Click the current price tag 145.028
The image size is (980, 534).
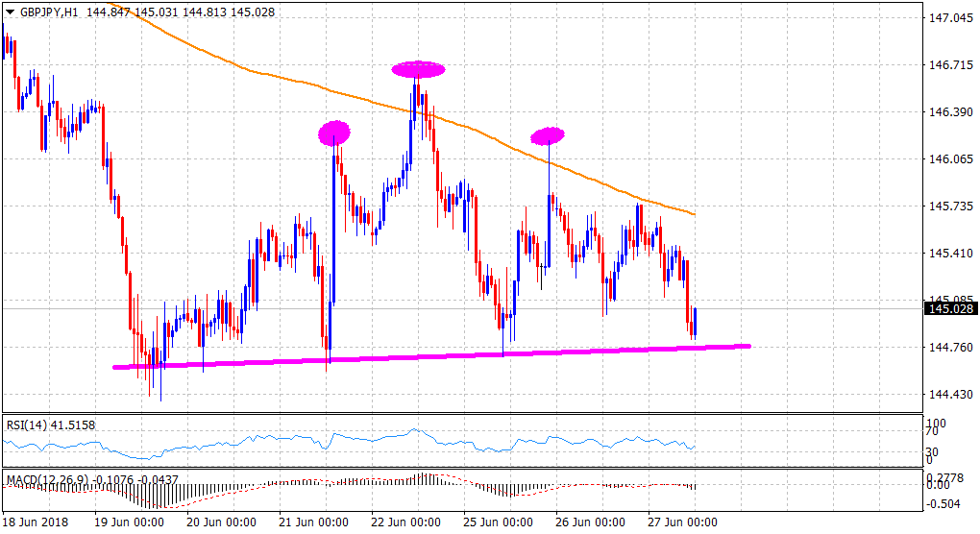point(949,308)
